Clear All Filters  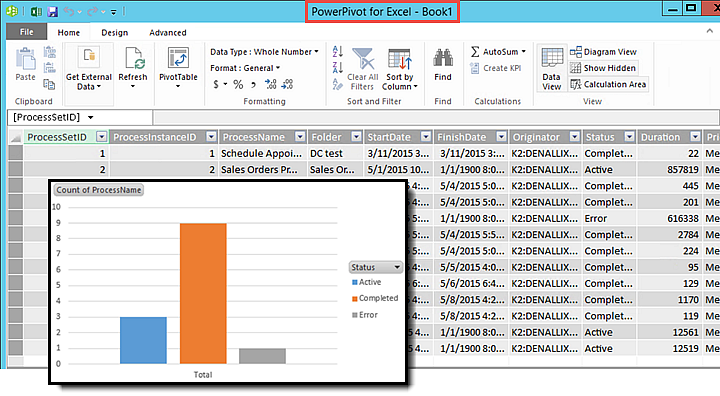coord(363,69)
